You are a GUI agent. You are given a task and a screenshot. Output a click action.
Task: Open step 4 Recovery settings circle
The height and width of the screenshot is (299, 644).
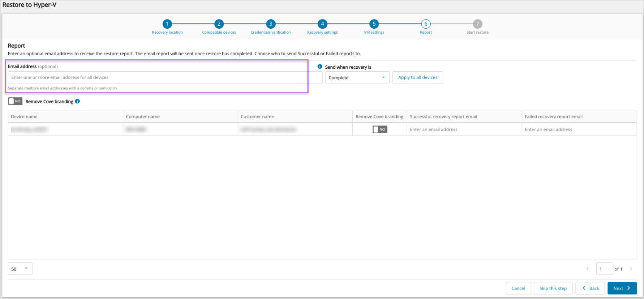tap(322, 24)
